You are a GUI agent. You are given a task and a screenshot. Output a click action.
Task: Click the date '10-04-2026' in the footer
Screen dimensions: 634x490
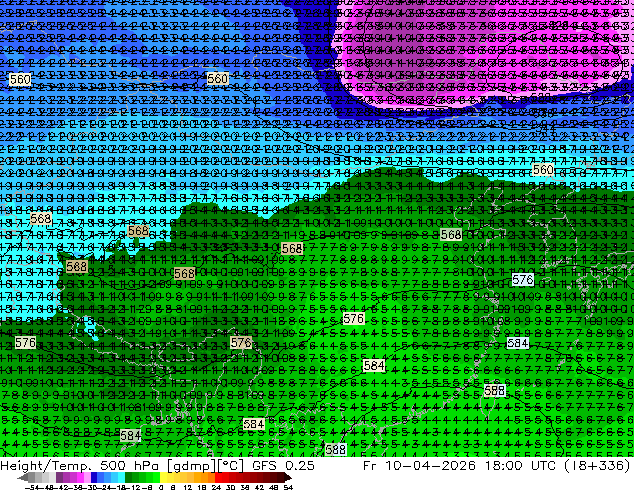pyautogui.click(x=430, y=465)
